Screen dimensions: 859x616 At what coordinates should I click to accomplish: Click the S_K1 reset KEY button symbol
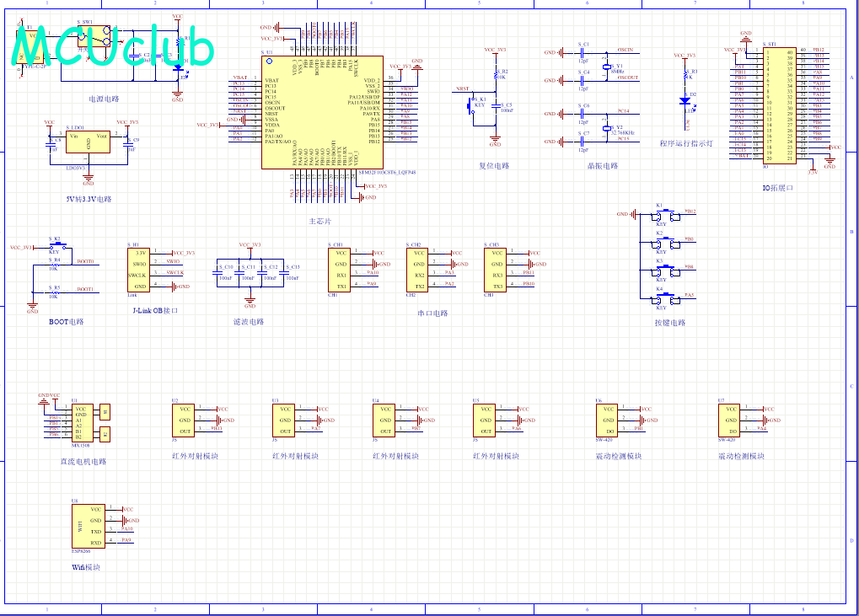(472, 105)
